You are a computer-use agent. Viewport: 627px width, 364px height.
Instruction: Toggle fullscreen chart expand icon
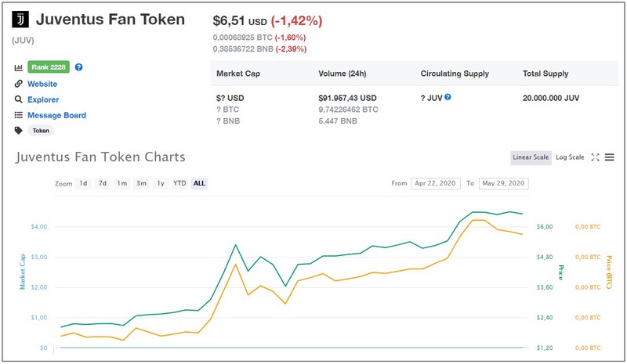pos(595,157)
